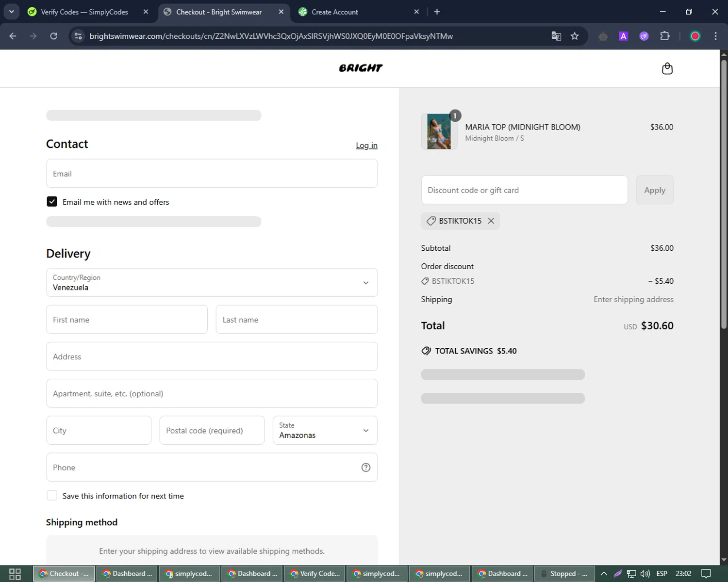Image resolution: width=728 pixels, height=582 pixels.
Task: Click the City field
Action: coord(99,430)
